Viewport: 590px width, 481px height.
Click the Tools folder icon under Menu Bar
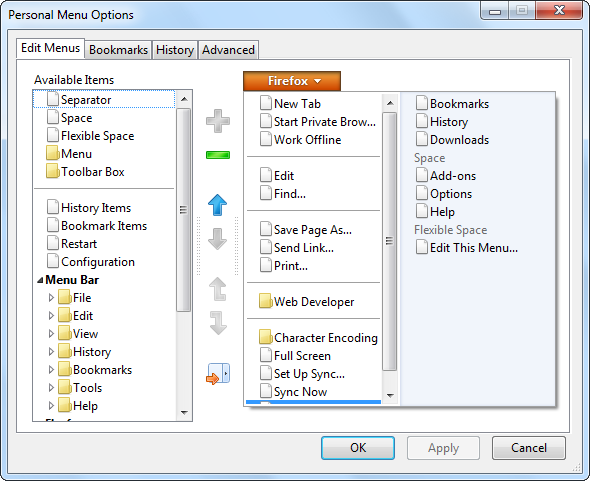65,387
